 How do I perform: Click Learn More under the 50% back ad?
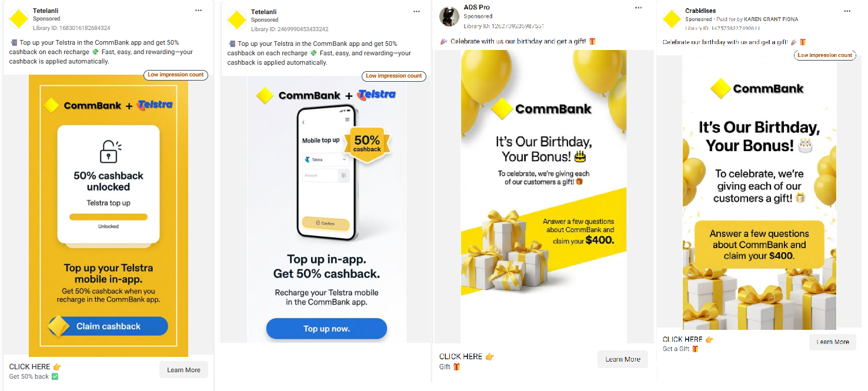click(183, 370)
